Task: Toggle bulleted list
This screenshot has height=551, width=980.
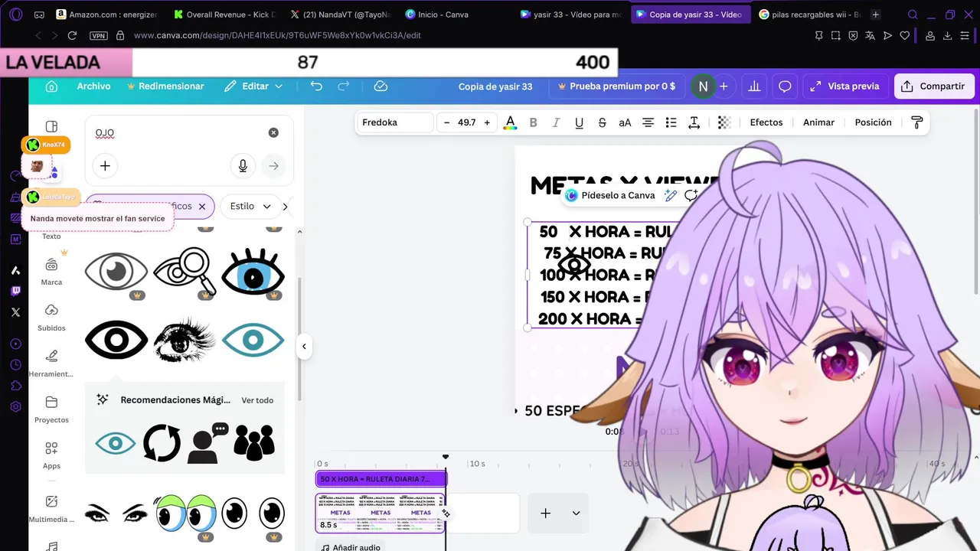Action: (671, 122)
